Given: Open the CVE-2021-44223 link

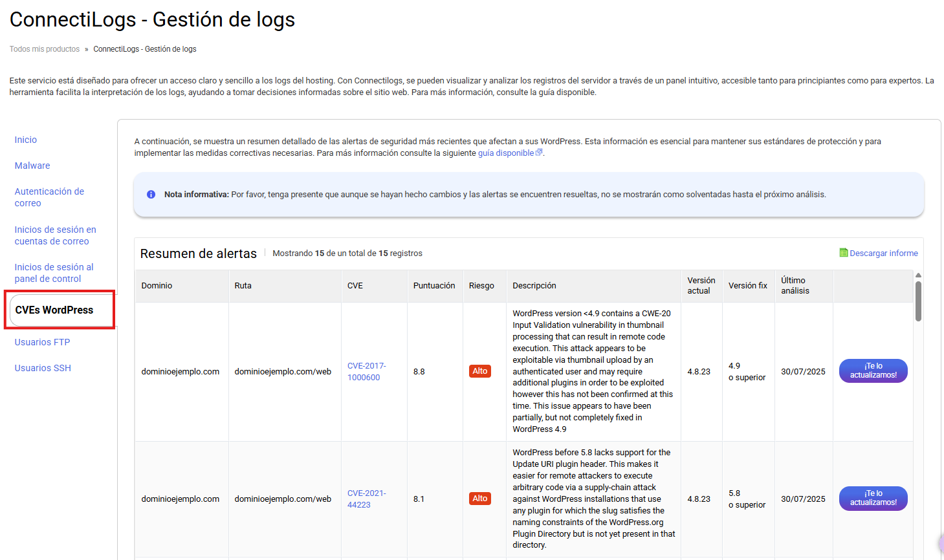Looking at the screenshot, I should pyautogui.click(x=366, y=499).
